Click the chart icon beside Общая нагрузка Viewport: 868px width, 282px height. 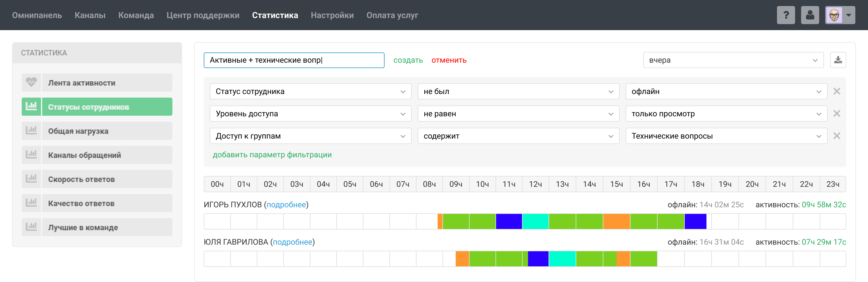31,131
